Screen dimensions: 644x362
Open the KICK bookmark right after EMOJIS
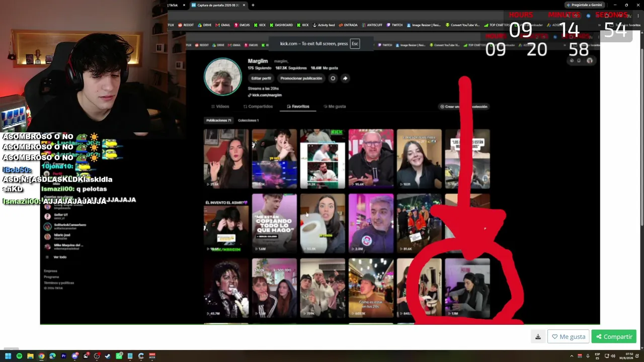click(260, 25)
